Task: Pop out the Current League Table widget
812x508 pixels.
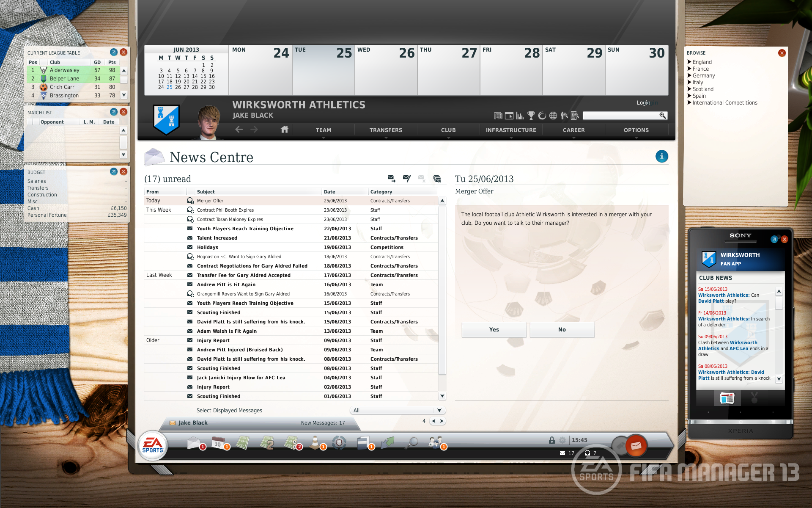Action: (113, 52)
